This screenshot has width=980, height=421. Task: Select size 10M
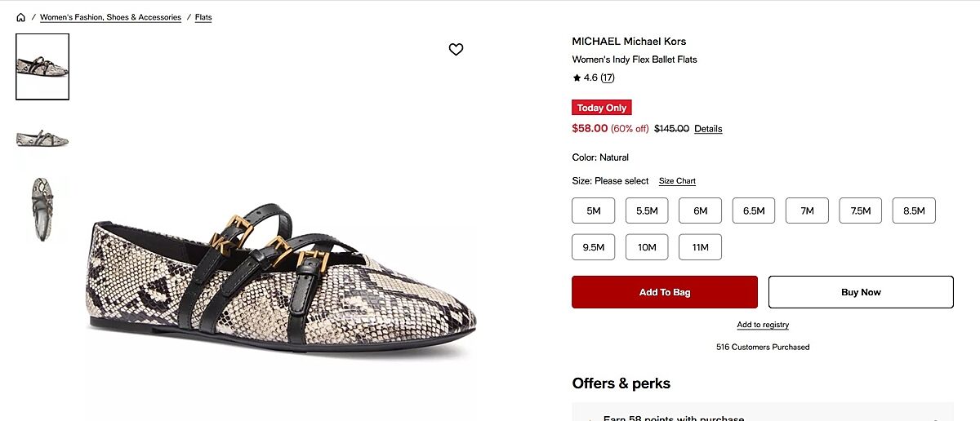pyautogui.click(x=647, y=247)
